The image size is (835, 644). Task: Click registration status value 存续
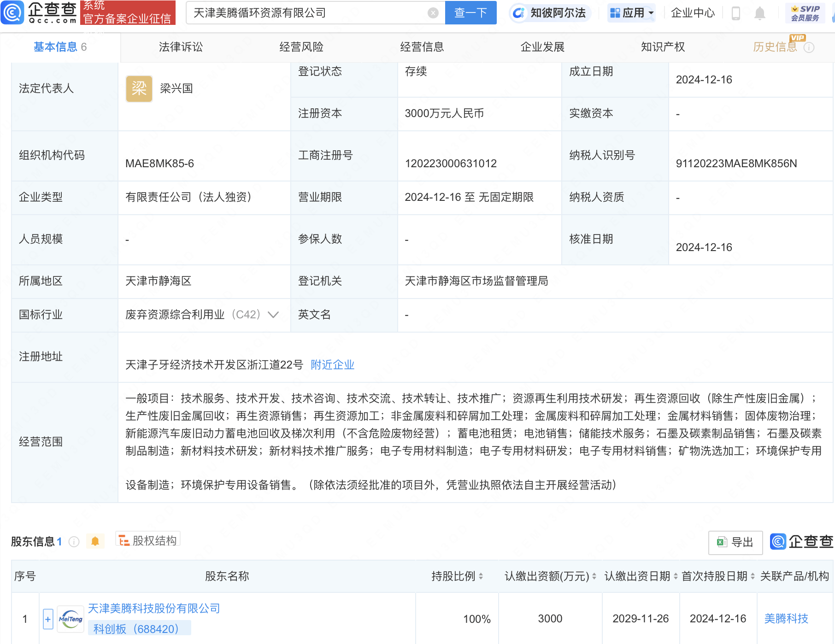(x=416, y=71)
